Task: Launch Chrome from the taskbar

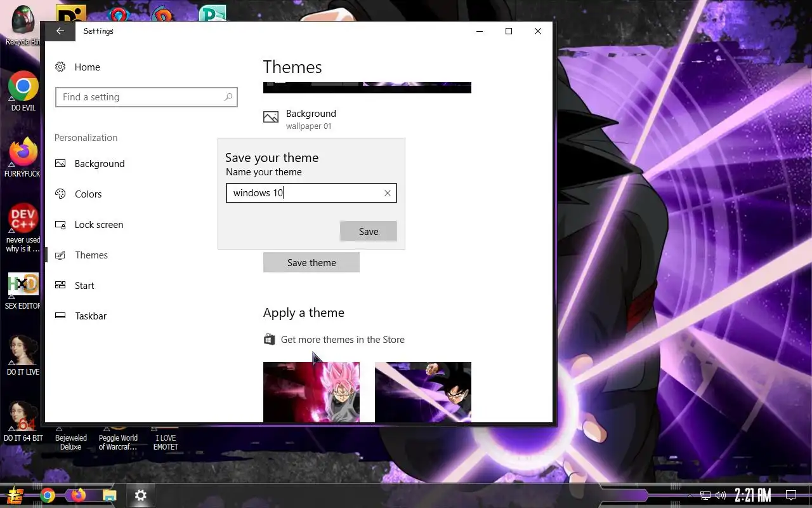Action: point(48,495)
